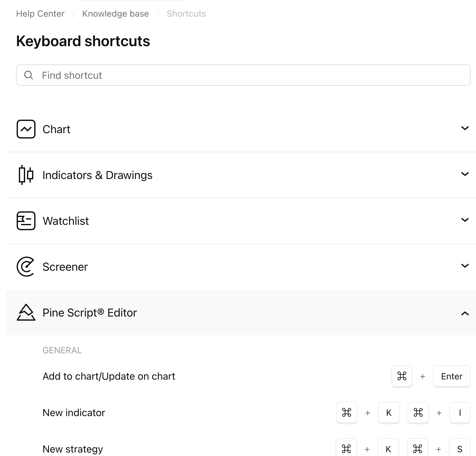Open the Knowledge base breadcrumb link
Screen dimensions: 476x456
115,14
